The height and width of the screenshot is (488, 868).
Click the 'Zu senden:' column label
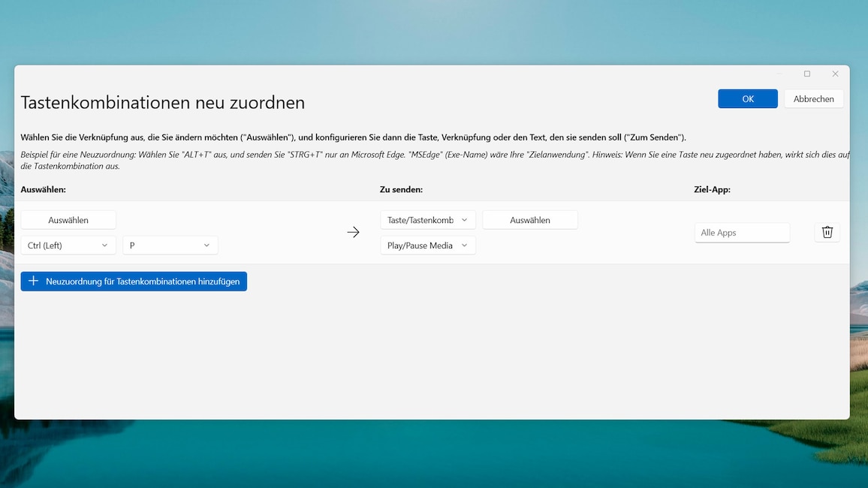[402, 189]
